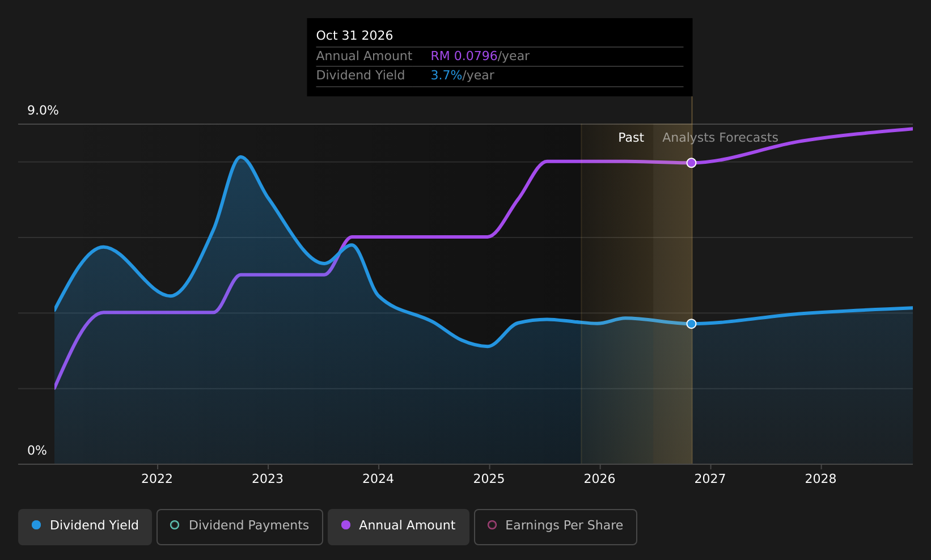Click the RM 0.0796/year tooltip value
Screen dimensions: 931x560
tap(480, 56)
